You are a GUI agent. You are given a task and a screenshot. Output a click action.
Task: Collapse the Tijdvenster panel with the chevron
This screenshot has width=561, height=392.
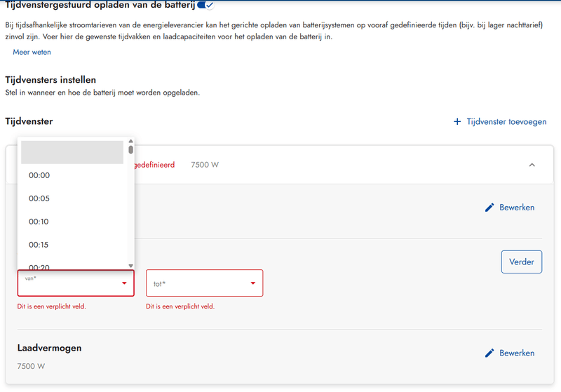tap(532, 165)
